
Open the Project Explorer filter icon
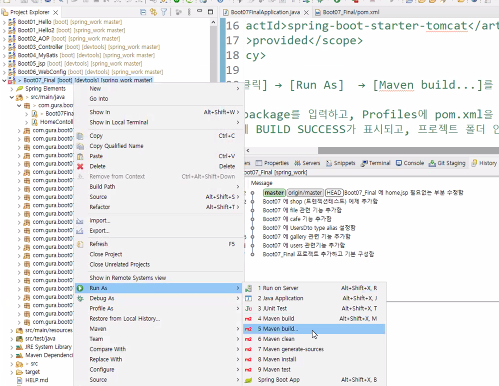[164, 12]
